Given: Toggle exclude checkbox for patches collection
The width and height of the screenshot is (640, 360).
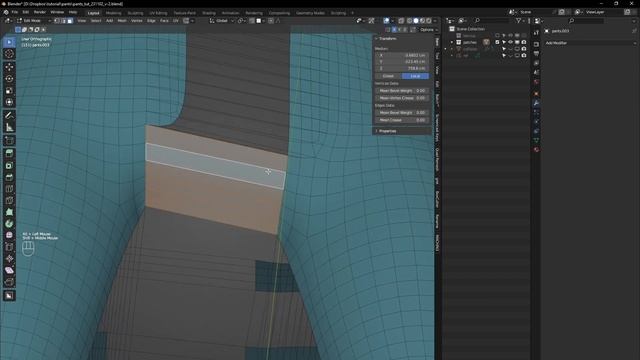Looking at the screenshot, I should [x=497, y=42].
